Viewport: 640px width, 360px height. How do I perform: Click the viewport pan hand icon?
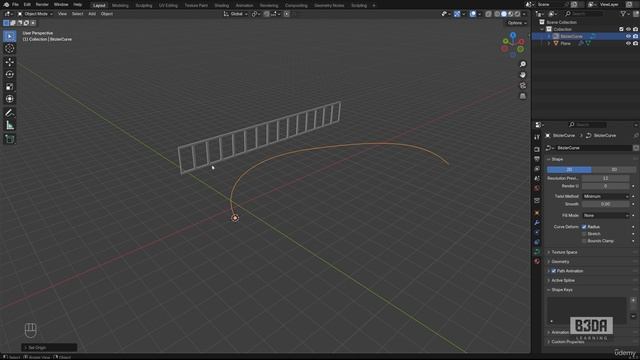click(523, 75)
